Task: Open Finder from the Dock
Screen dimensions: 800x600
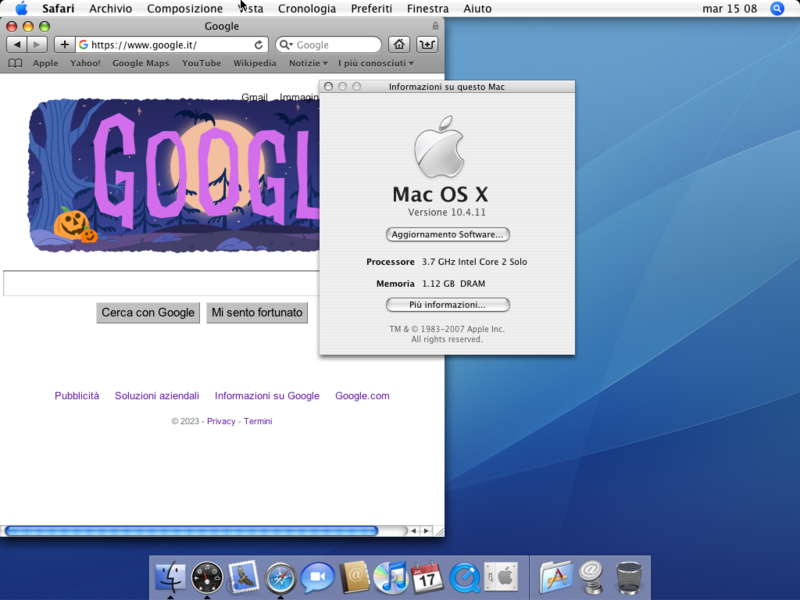Action: pos(171,577)
